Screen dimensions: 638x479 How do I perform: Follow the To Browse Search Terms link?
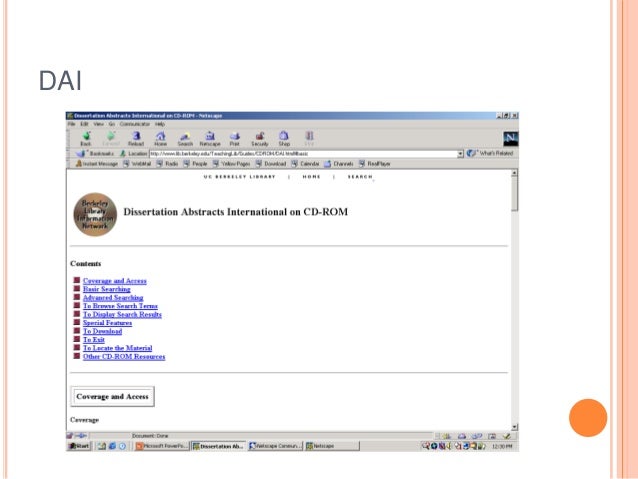point(120,306)
